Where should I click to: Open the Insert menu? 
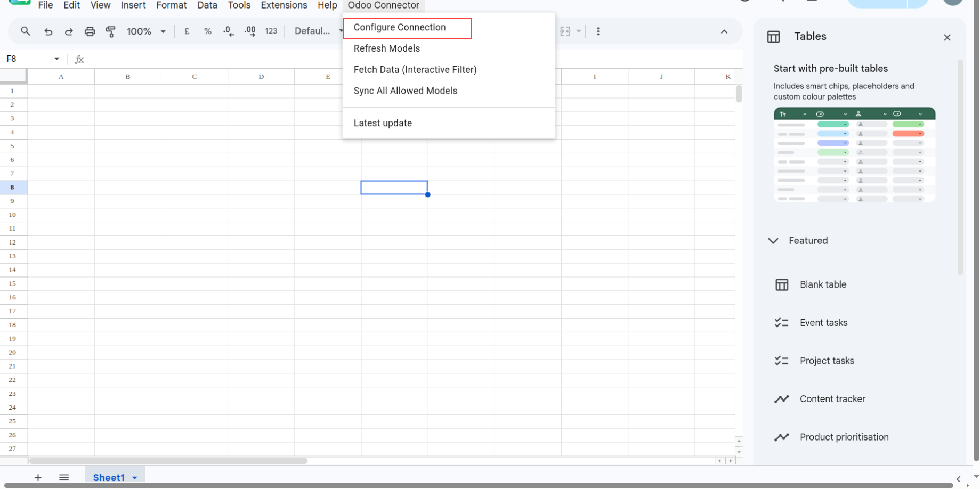click(133, 5)
